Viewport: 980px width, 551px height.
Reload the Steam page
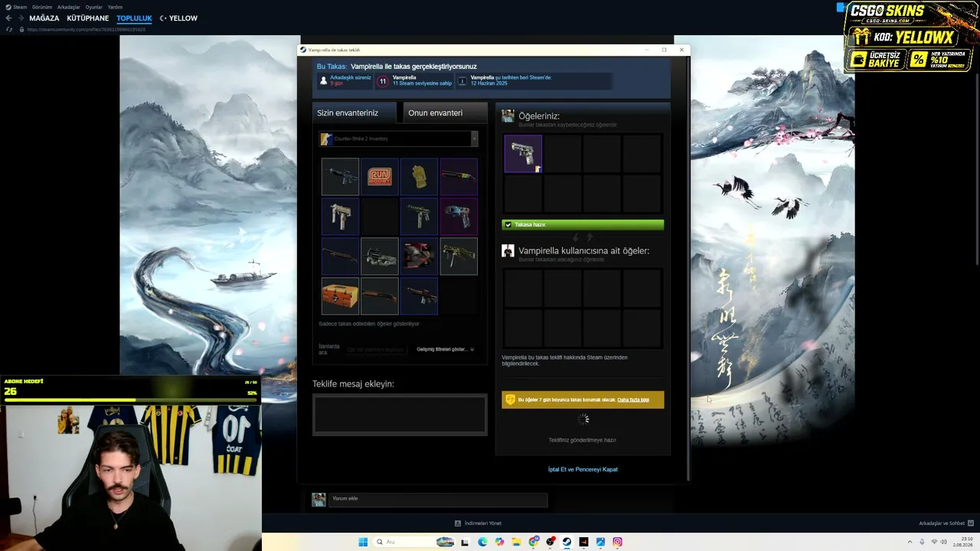9,29
